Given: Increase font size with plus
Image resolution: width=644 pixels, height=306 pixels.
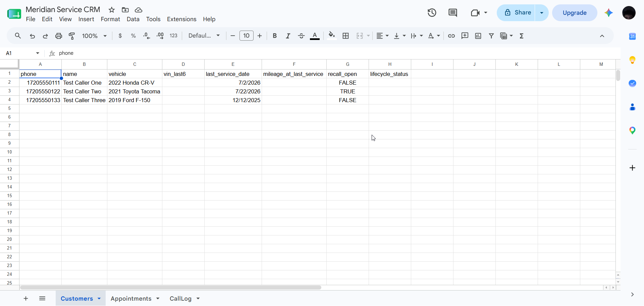Looking at the screenshot, I should [x=260, y=36].
